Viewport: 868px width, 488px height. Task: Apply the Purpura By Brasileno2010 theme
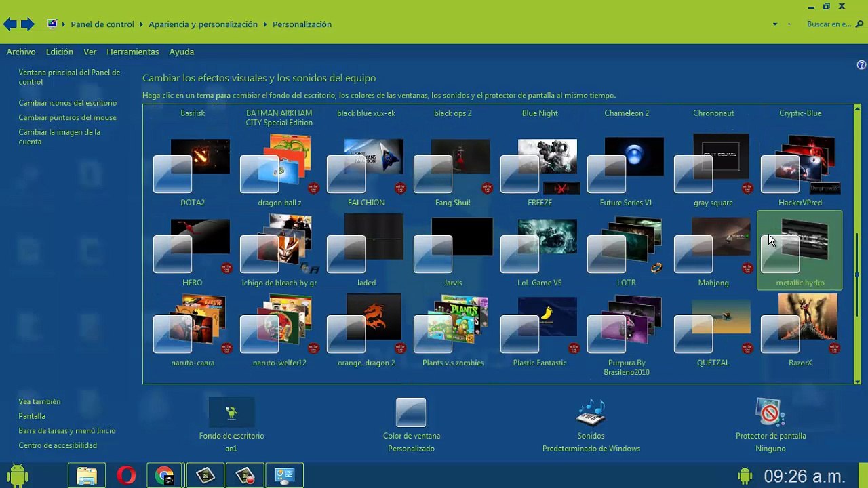point(627,335)
